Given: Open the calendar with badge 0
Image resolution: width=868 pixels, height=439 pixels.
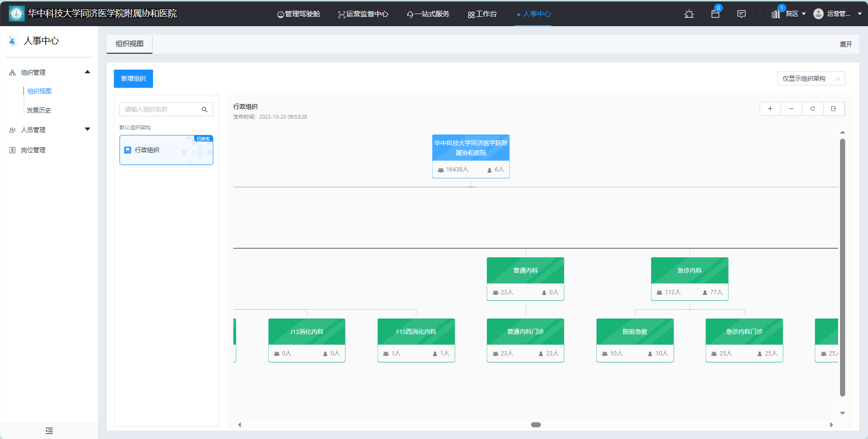Looking at the screenshot, I should coord(715,14).
